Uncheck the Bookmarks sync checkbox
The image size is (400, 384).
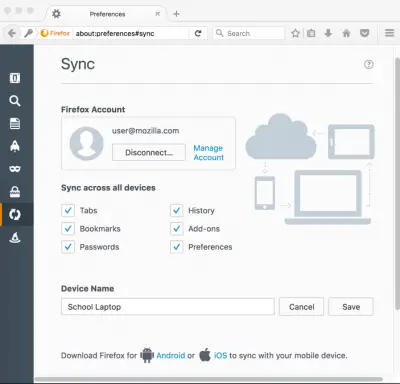tap(68, 229)
